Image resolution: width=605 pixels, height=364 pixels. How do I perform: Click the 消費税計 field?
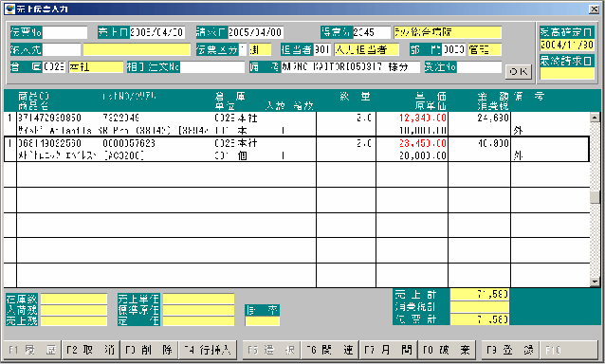480,307
